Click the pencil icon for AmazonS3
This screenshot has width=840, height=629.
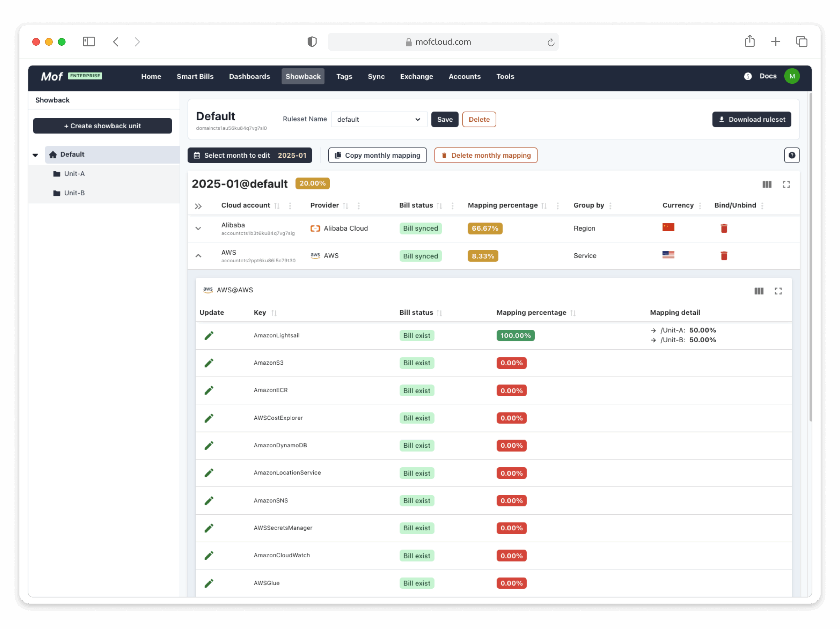click(209, 363)
